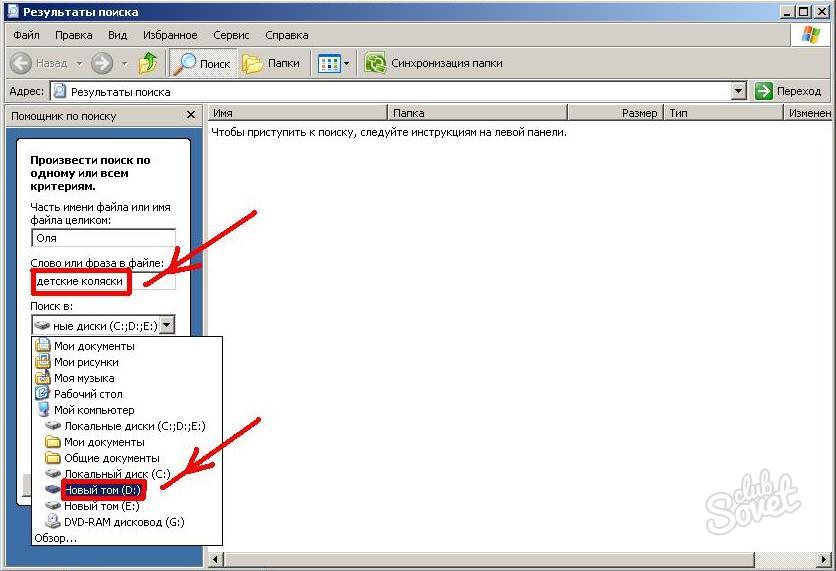Open the Файл menu
Image resolution: width=836 pixels, height=571 pixels.
(27, 35)
